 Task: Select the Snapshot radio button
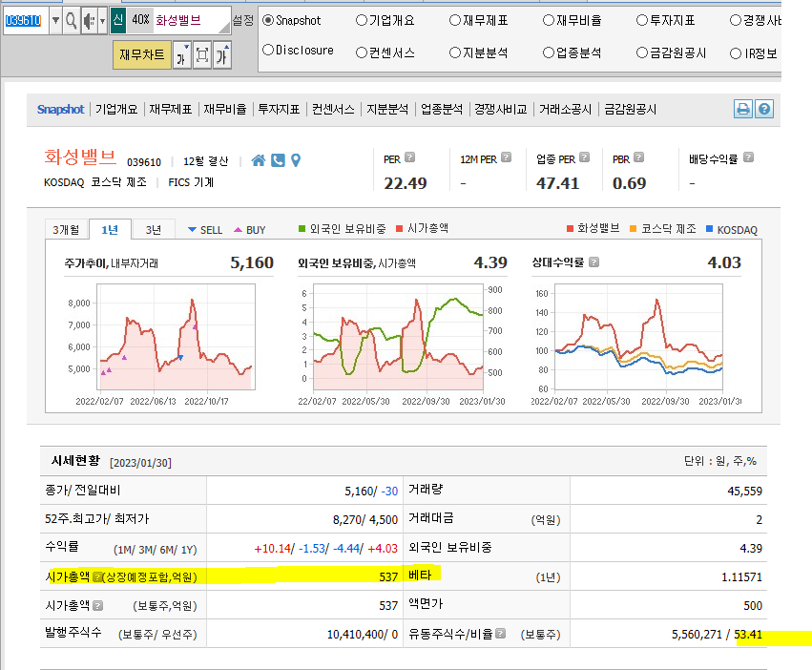268,20
